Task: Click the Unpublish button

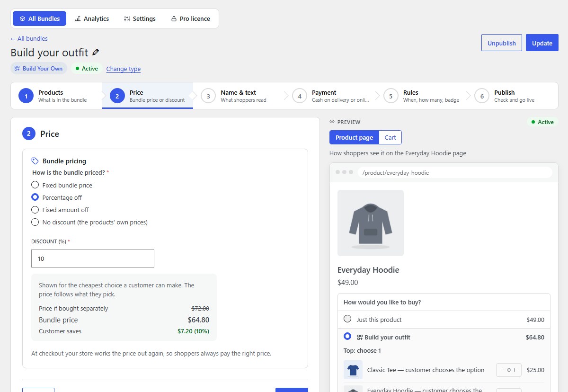Action: click(502, 43)
